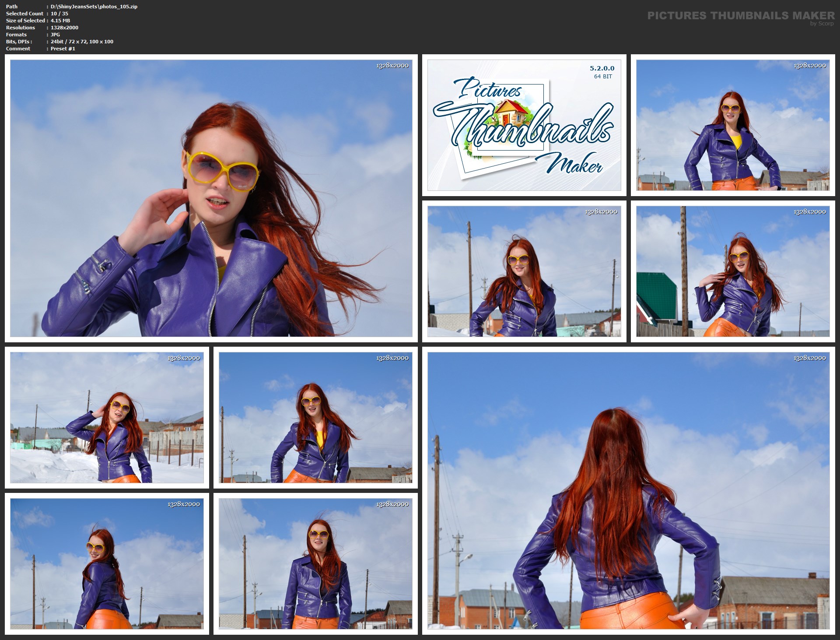Select the top-right thumbnail beside the logo tile
This screenshot has height=640, width=840.
[x=733, y=125]
